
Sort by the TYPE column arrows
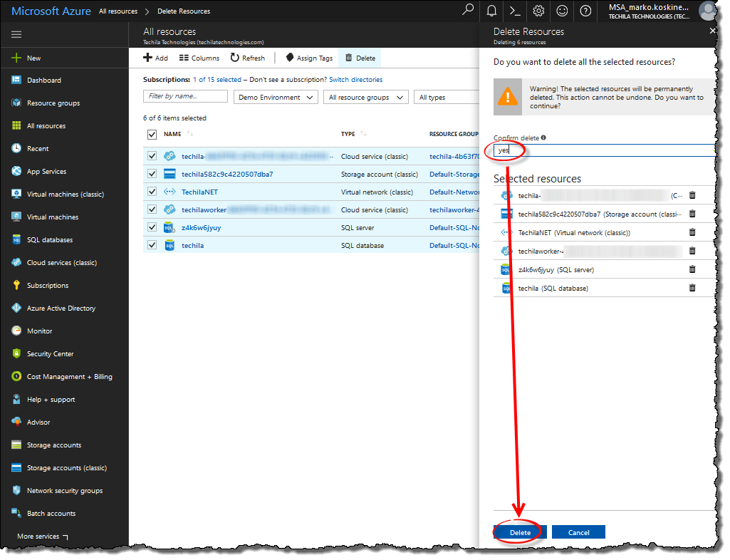point(364,134)
